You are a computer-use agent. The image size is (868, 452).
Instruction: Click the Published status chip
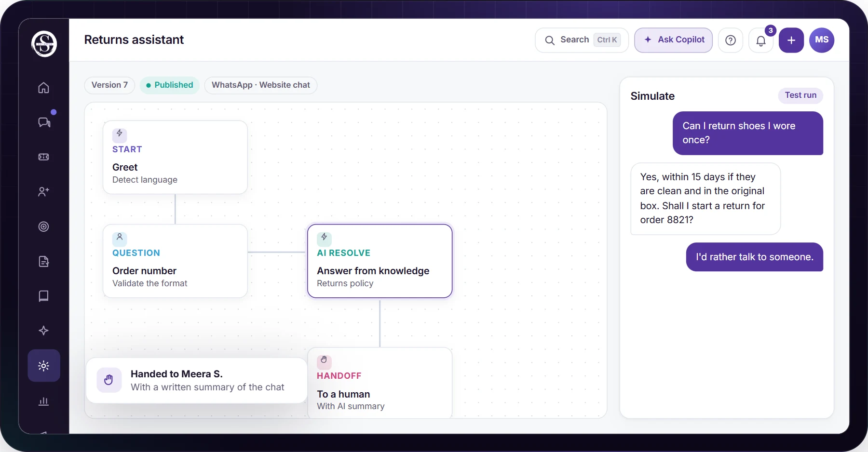click(170, 85)
